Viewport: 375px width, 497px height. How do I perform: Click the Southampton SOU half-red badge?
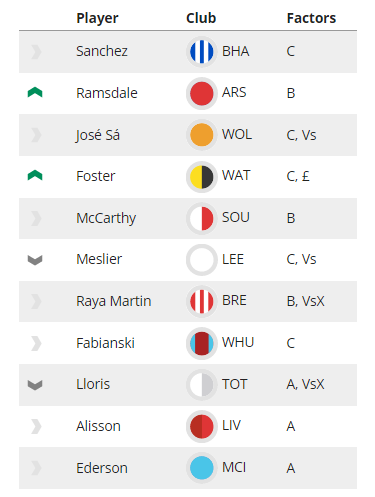click(201, 218)
